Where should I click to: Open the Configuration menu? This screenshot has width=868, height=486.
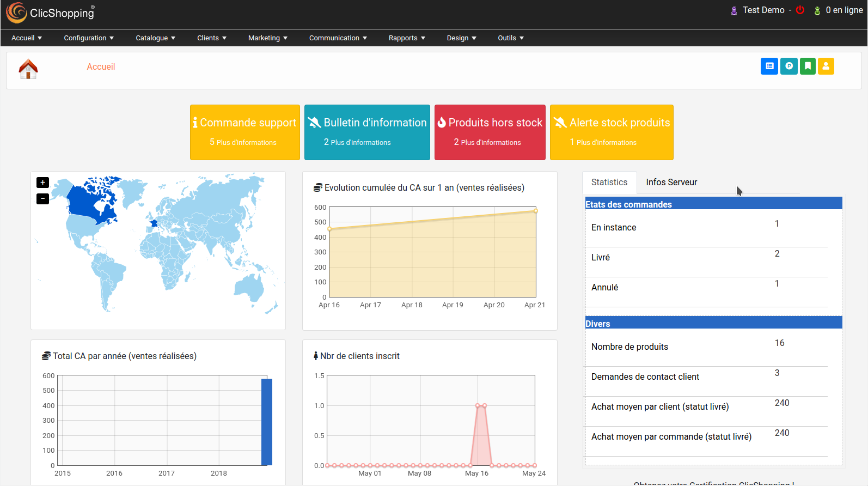89,38
